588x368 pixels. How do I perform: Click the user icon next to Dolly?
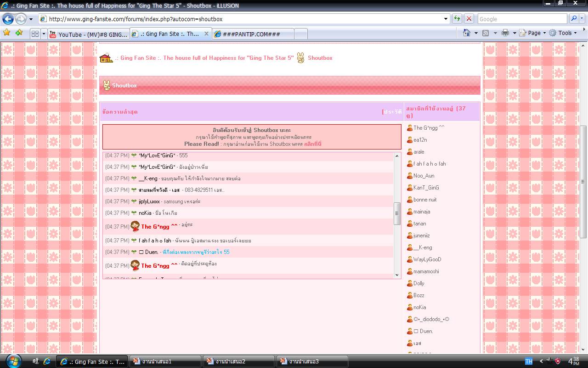(410, 283)
